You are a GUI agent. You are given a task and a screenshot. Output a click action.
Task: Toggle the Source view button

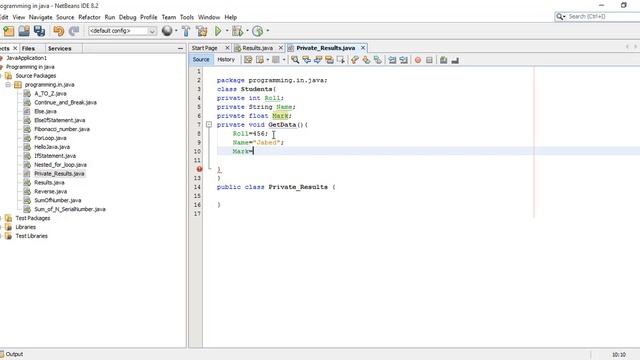(x=201, y=60)
